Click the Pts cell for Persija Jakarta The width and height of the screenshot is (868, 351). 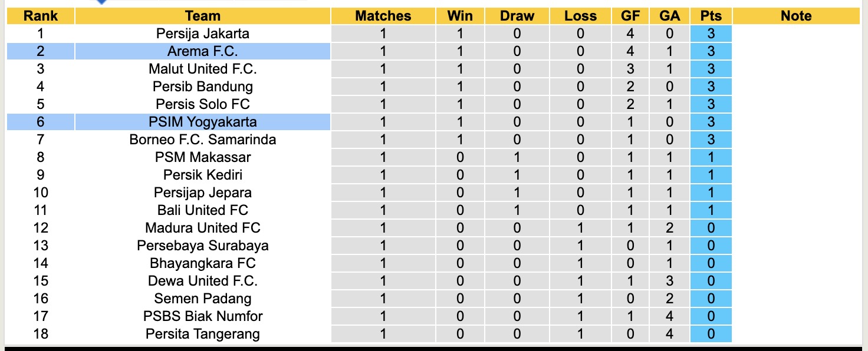point(711,34)
